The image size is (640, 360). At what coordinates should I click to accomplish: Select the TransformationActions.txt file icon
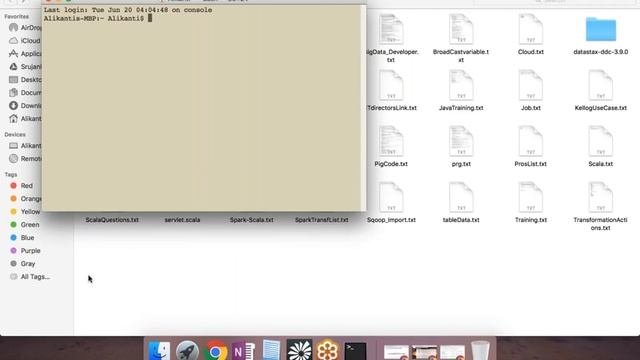pyautogui.click(x=600, y=197)
